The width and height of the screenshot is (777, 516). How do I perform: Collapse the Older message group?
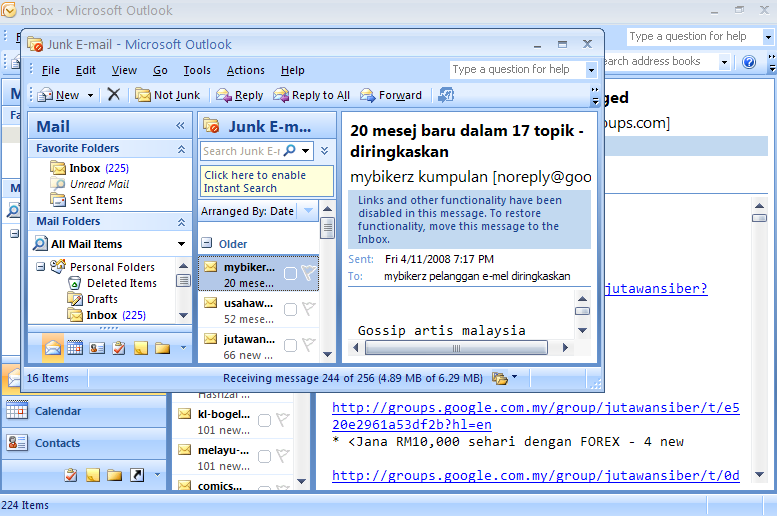207,243
